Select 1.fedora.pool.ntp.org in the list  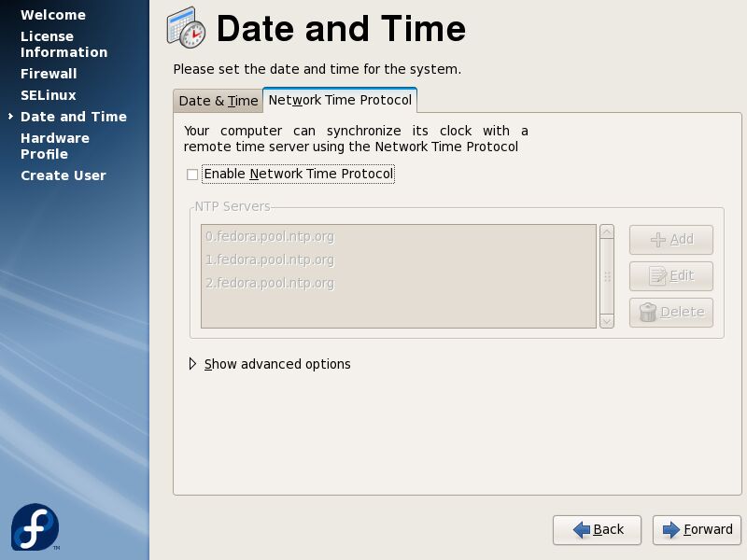(x=399, y=260)
